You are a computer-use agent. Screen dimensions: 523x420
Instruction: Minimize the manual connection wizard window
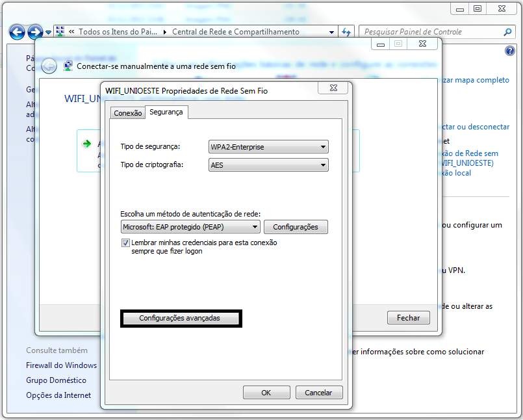pos(381,44)
